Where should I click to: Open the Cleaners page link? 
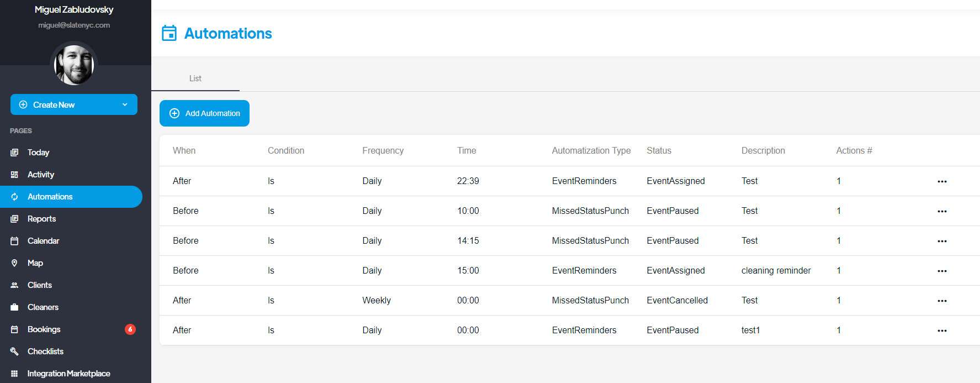coord(43,307)
